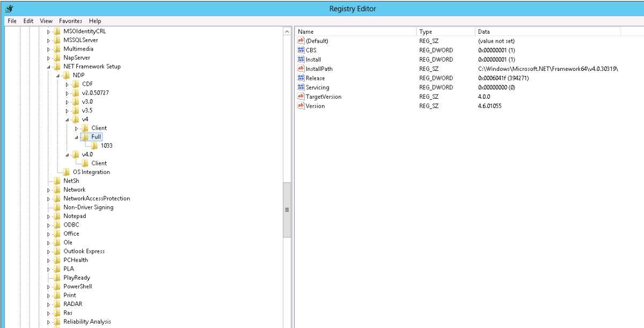The height and width of the screenshot is (328, 644).
Task: Open the Edit menu
Action: [x=28, y=21]
